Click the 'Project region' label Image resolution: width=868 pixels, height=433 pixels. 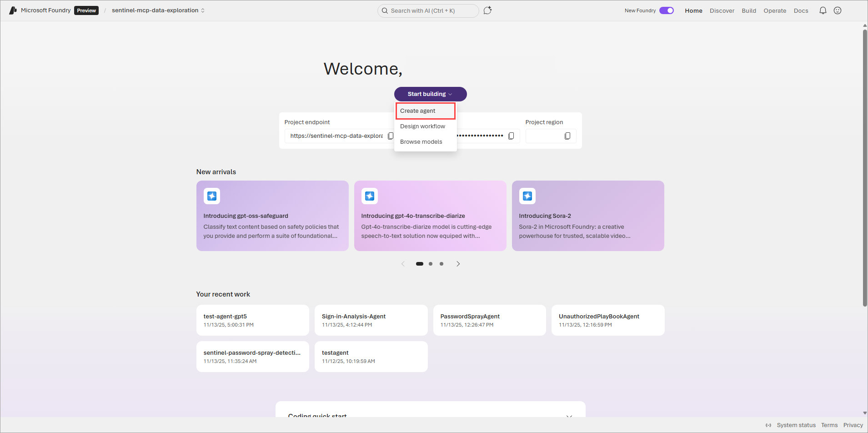[544, 122]
